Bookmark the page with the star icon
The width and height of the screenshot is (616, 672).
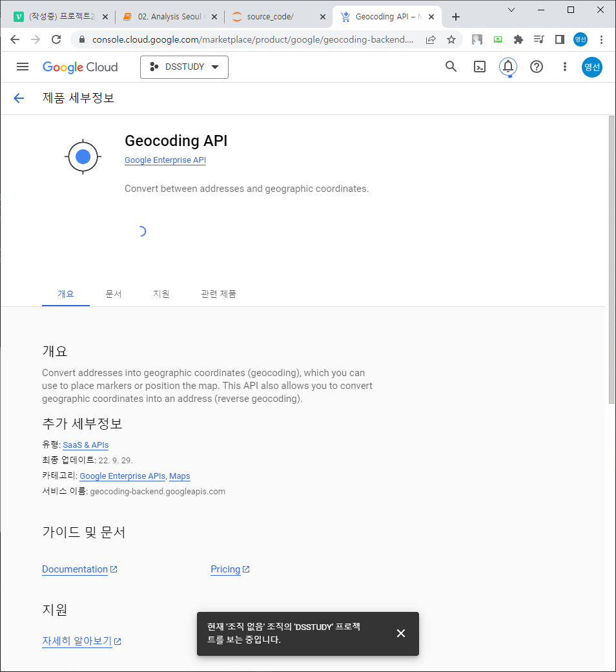point(451,40)
